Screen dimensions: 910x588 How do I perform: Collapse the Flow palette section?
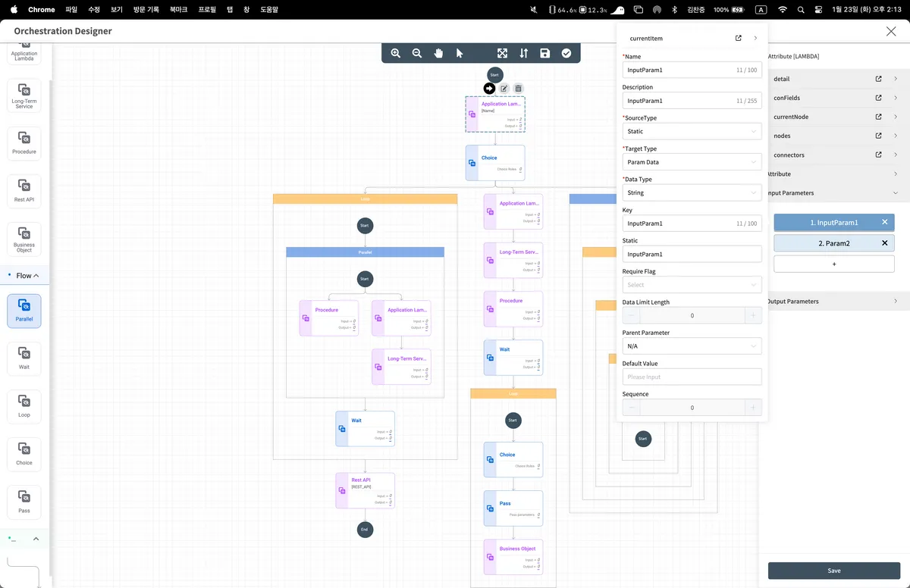click(x=36, y=276)
